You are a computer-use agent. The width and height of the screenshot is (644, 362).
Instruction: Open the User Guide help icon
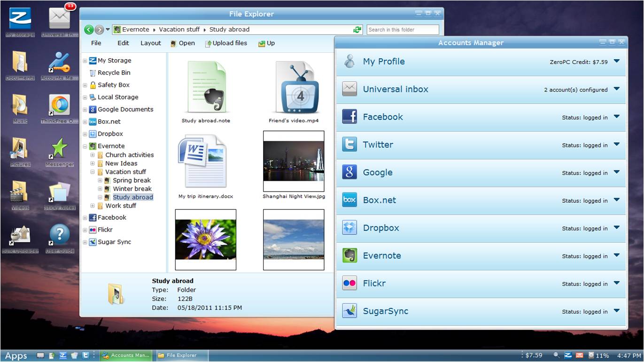click(x=60, y=236)
